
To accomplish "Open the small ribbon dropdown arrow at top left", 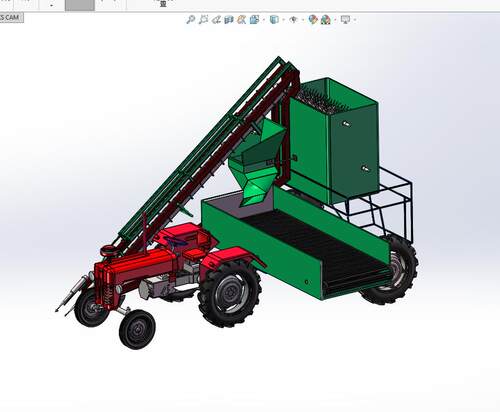I will pos(52,6).
